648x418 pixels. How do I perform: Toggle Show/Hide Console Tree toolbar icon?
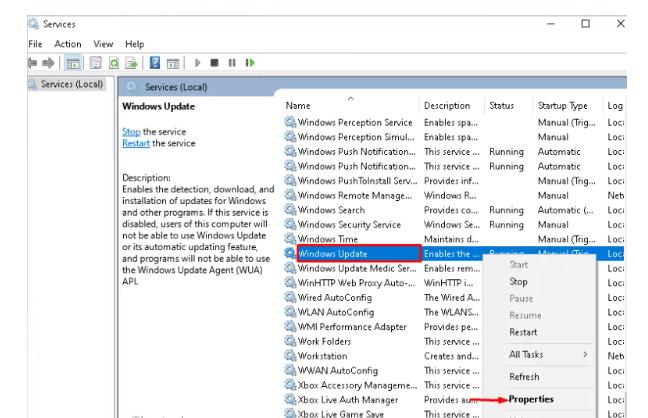(73, 63)
